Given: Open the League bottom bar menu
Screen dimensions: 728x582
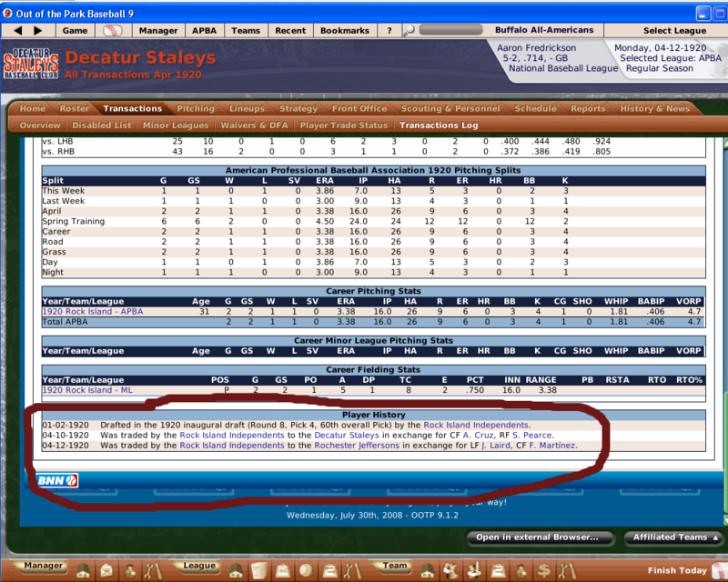Looking at the screenshot, I should tap(199, 566).
